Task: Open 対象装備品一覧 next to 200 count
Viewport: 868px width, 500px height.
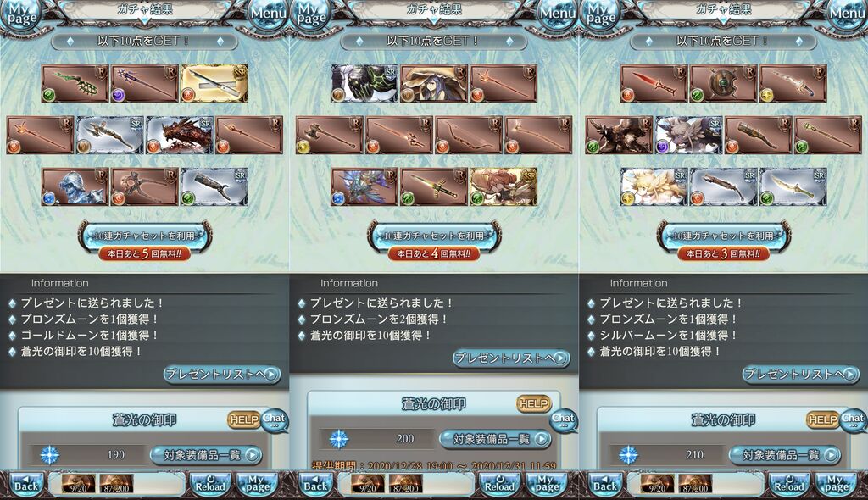Action: [495, 439]
